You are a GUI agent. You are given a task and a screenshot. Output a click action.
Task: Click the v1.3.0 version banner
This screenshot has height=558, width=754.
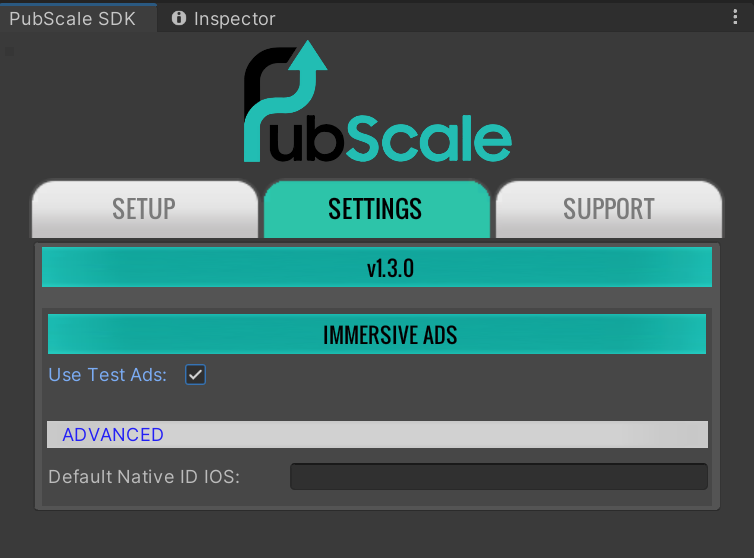[x=376, y=268]
